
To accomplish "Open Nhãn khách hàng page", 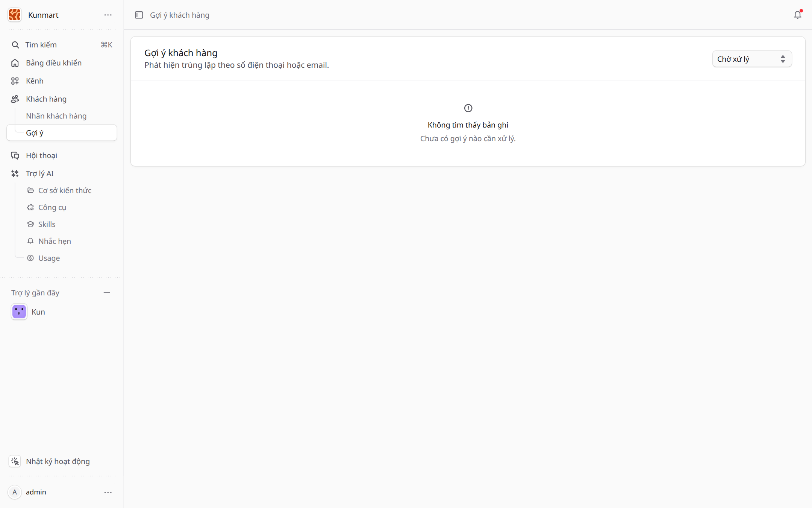I will (x=56, y=116).
